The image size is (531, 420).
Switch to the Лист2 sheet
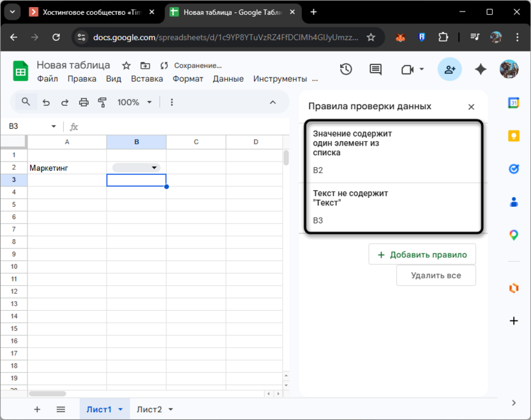[x=149, y=410]
